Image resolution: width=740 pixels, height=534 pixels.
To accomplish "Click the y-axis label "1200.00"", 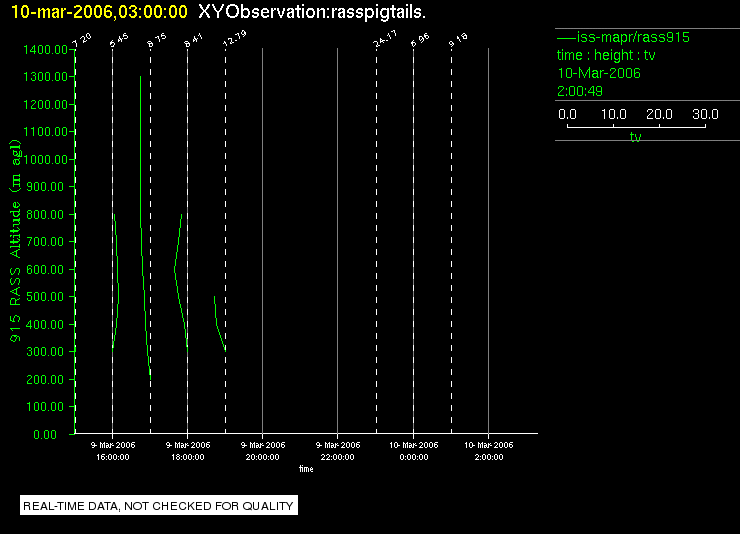I will (x=45, y=104).
